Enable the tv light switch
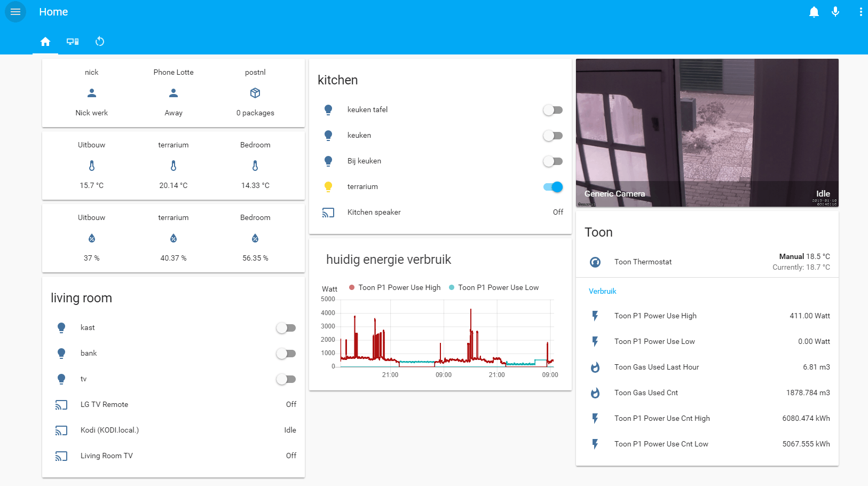The width and height of the screenshot is (868, 486). [x=286, y=379]
